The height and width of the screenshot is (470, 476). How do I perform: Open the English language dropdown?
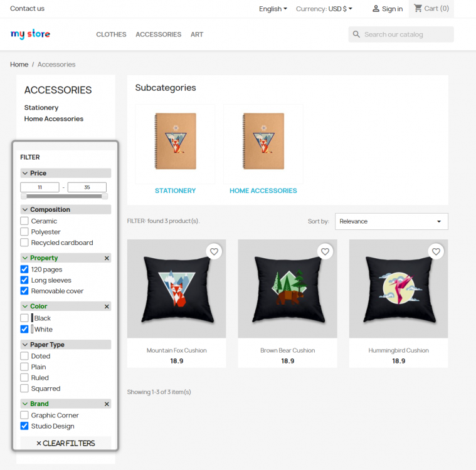pos(273,9)
